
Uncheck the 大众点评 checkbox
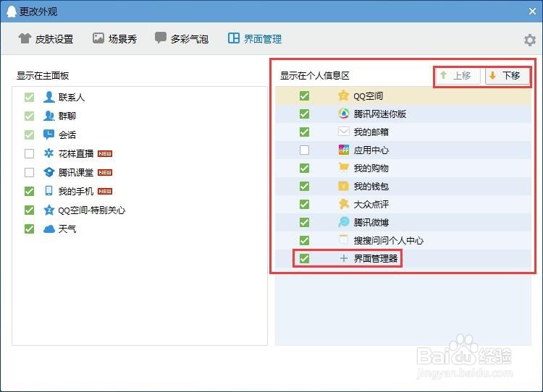(304, 204)
